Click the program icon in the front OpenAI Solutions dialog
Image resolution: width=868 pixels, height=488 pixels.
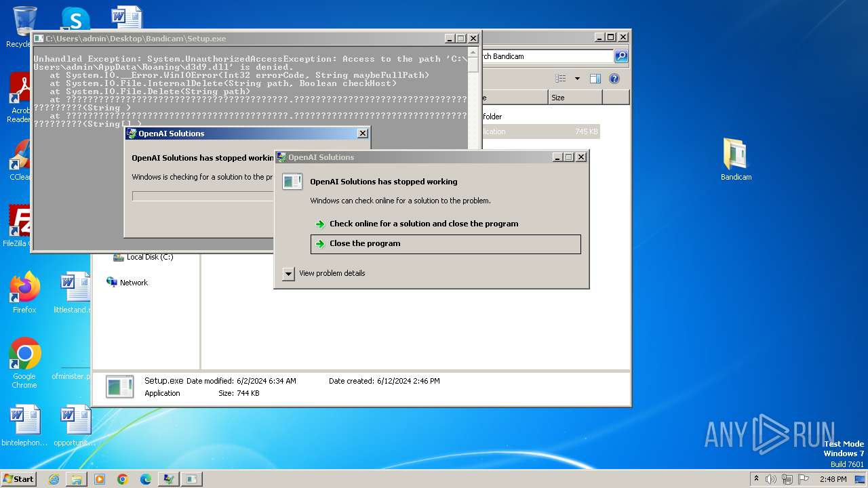coord(292,182)
